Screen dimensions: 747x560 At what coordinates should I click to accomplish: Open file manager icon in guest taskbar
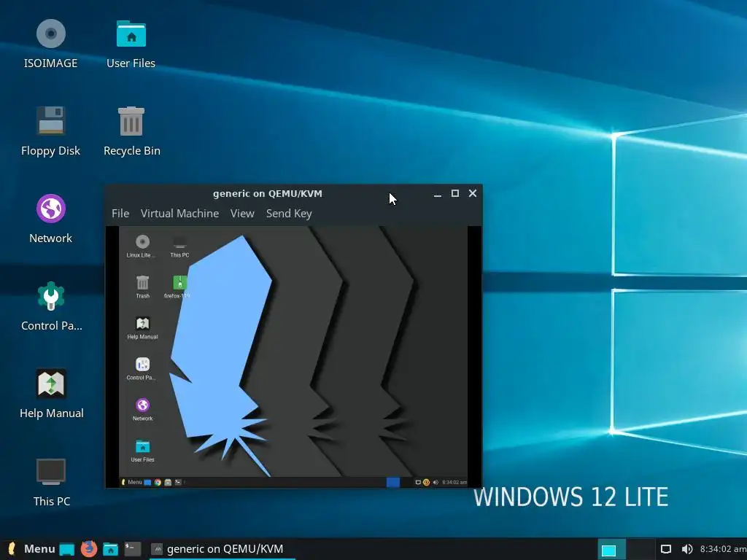(168, 483)
